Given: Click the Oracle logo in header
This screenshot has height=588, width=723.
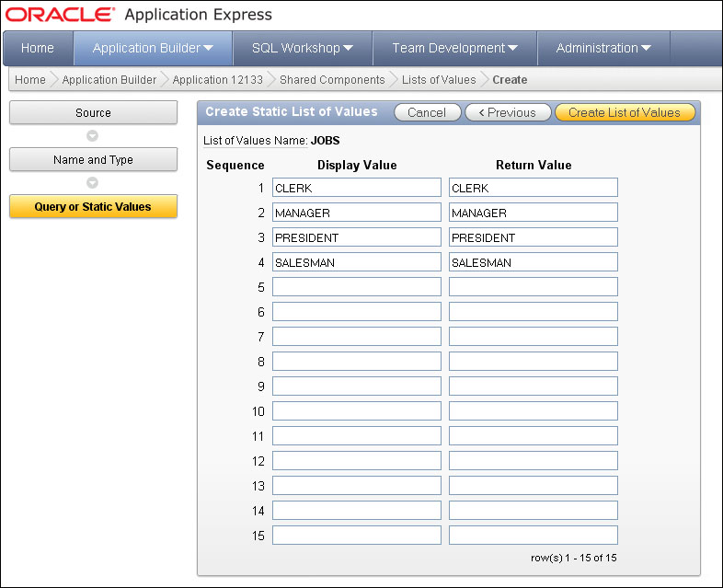Looking at the screenshot, I should point(61,15).
